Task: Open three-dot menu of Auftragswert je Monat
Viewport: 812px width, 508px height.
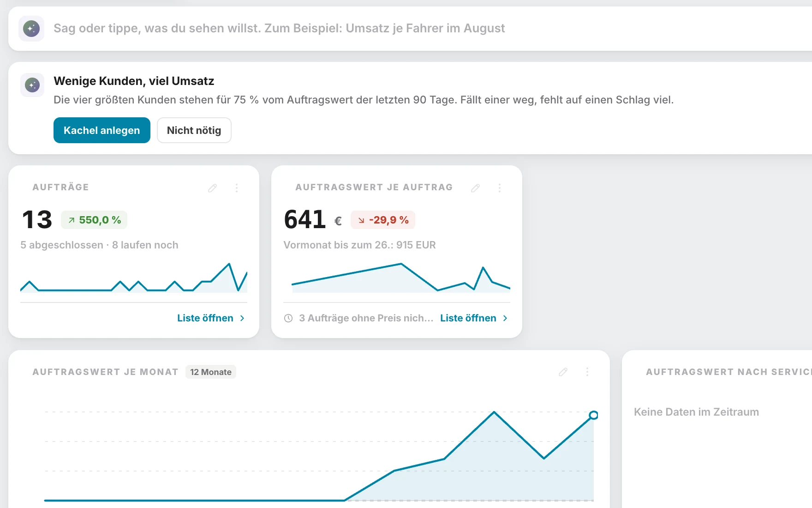Action: tap(587, 372)
